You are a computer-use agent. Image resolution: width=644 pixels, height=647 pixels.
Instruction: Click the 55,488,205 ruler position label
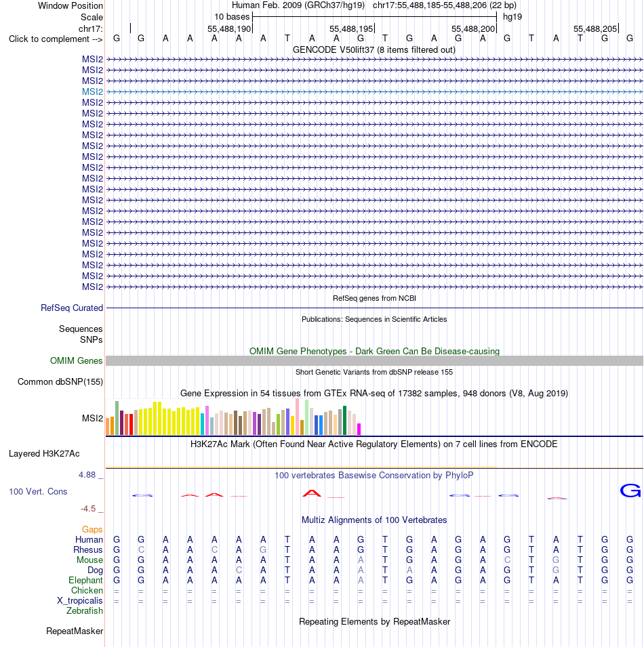[x=595, y=29]
